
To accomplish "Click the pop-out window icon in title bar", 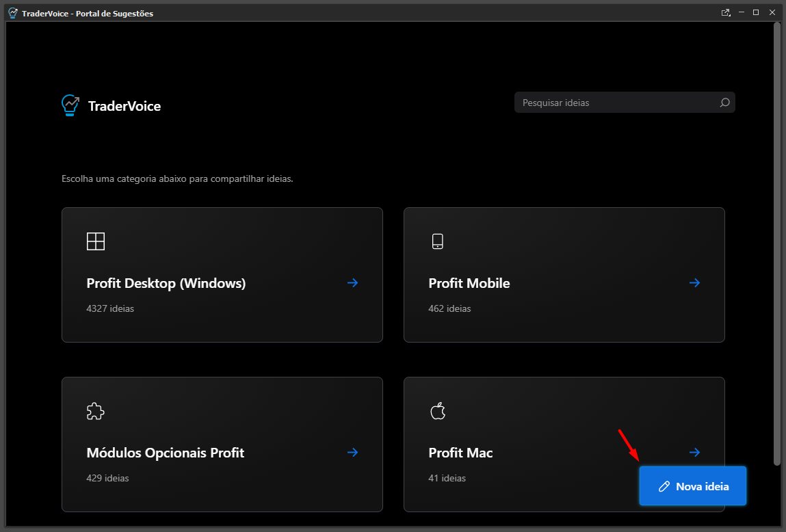I will [725, 12].
